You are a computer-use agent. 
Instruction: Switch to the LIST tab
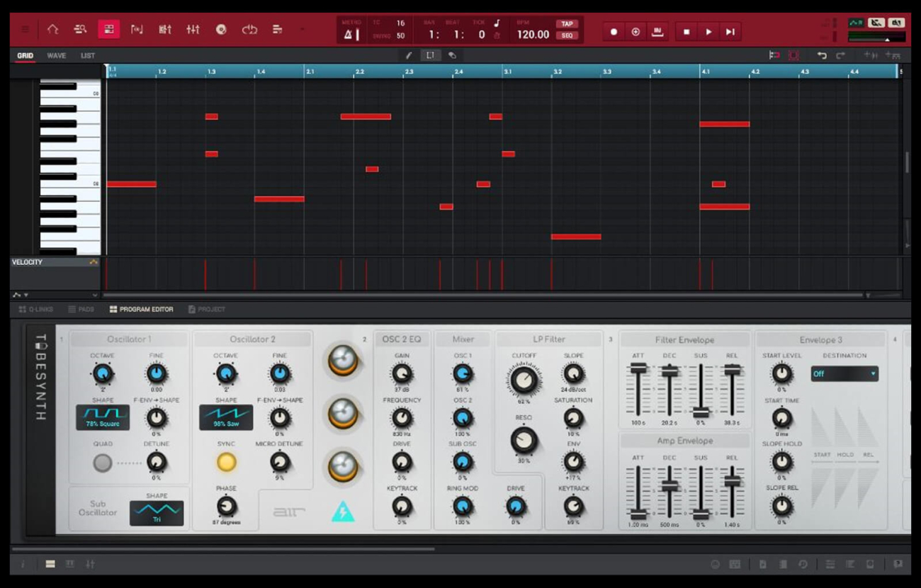(x=88, y=56)
